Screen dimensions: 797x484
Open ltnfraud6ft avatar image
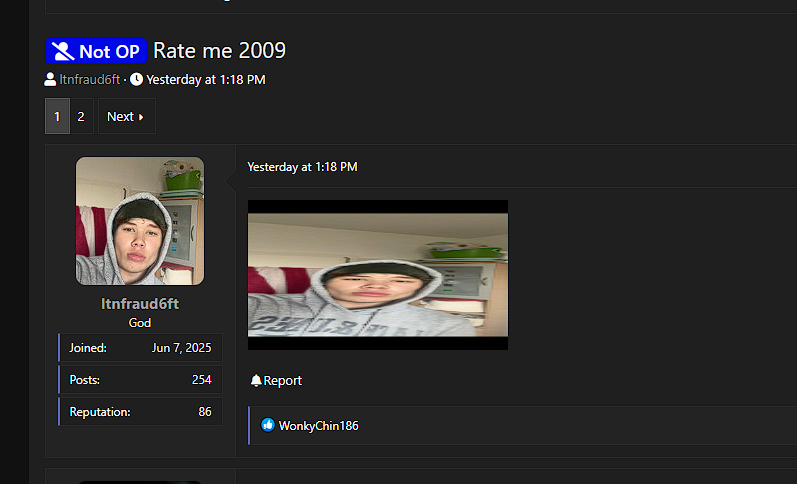coord(140,221)
